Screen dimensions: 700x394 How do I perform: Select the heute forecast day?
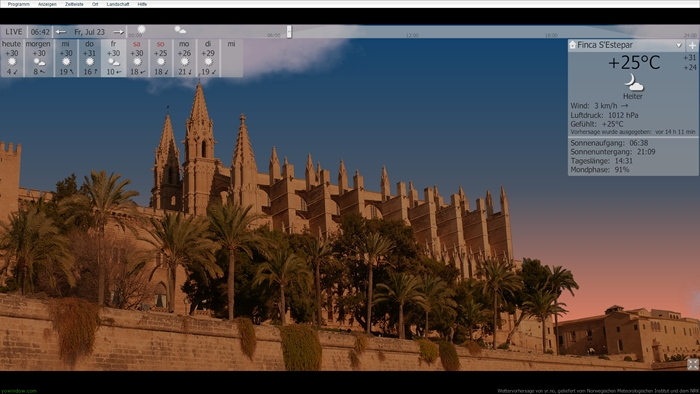pyautogui.click(x=12, y=58)
